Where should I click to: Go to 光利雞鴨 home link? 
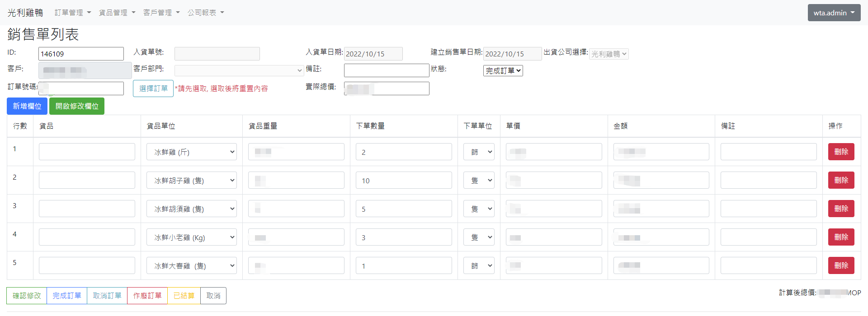(x=25, y=13)
